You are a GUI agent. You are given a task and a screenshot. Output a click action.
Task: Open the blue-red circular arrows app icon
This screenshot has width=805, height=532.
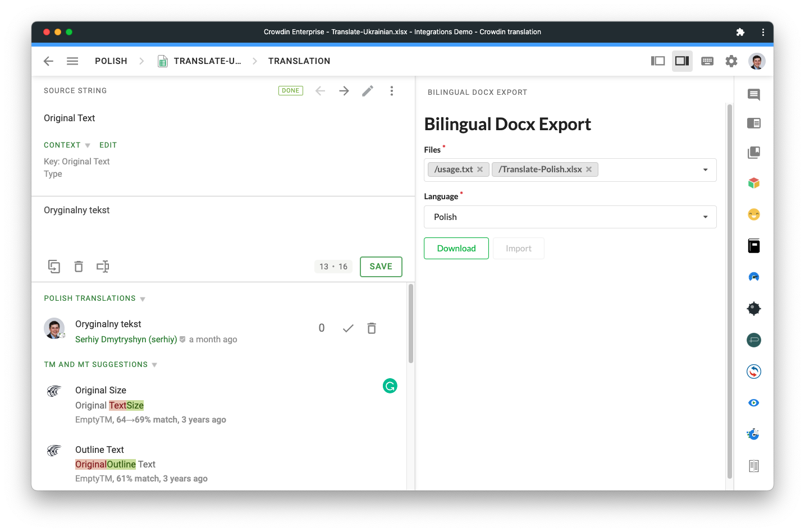pos(754,372)
